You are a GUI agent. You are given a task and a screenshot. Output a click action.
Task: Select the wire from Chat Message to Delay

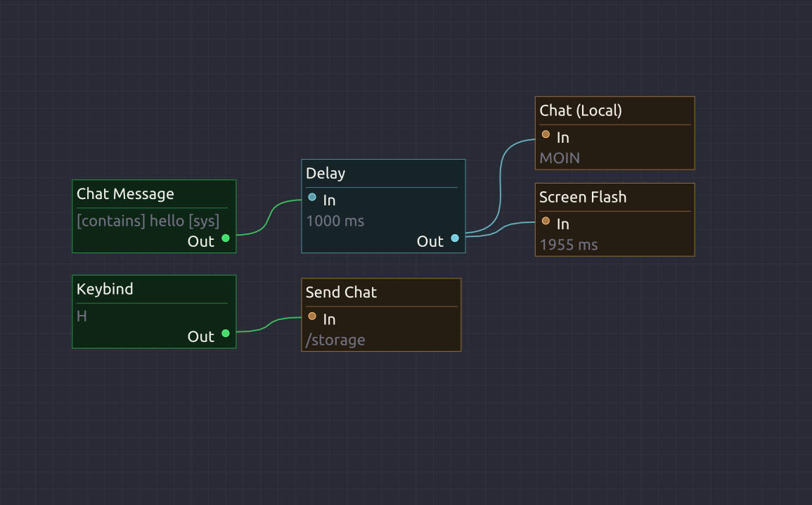tap(269, 216)
